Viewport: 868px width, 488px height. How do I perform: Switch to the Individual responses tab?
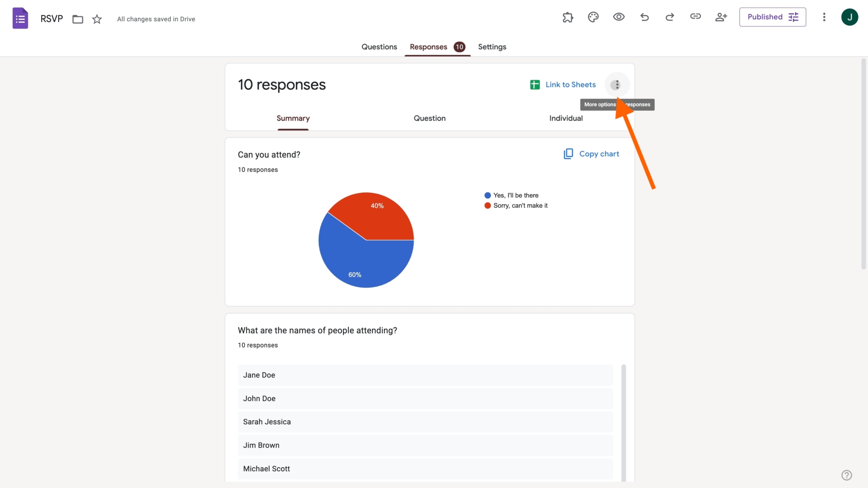pos(565,118)
